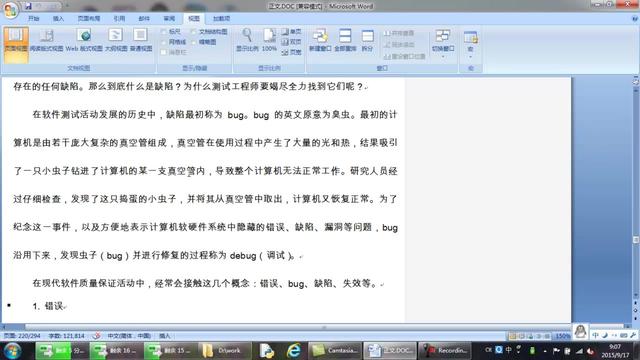
Task: Switch to Outline view (大纲视图)
Action: pos(116,41)
